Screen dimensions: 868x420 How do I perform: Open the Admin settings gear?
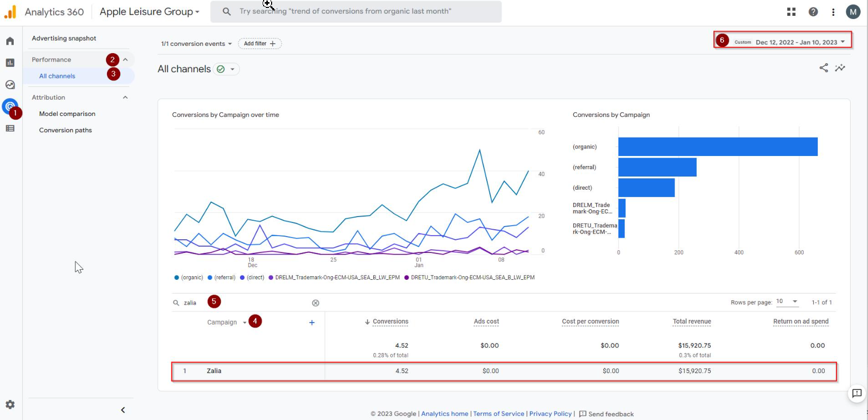click(x=10, y=405)
